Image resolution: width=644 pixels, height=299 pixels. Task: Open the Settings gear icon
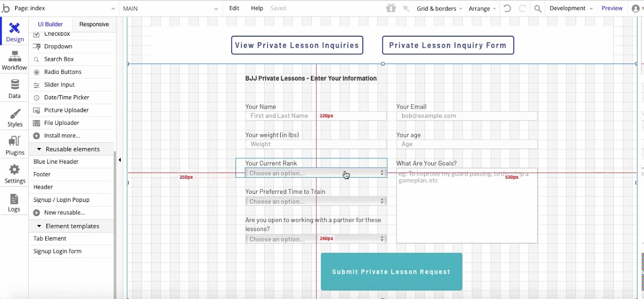click(15, 170)
